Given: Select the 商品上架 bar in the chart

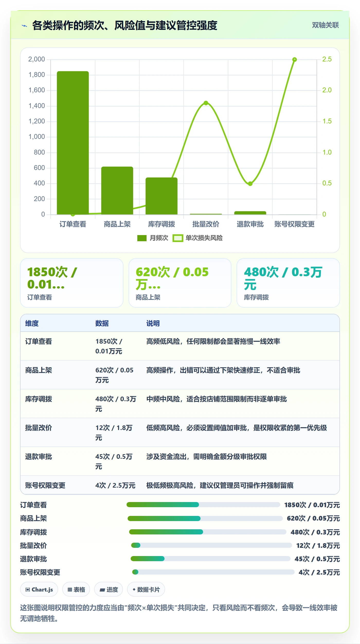Looking at the screenshot, I should pos(117,191).
